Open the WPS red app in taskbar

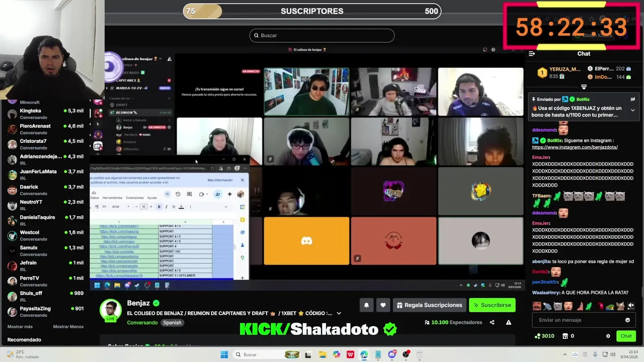point(350,354)
